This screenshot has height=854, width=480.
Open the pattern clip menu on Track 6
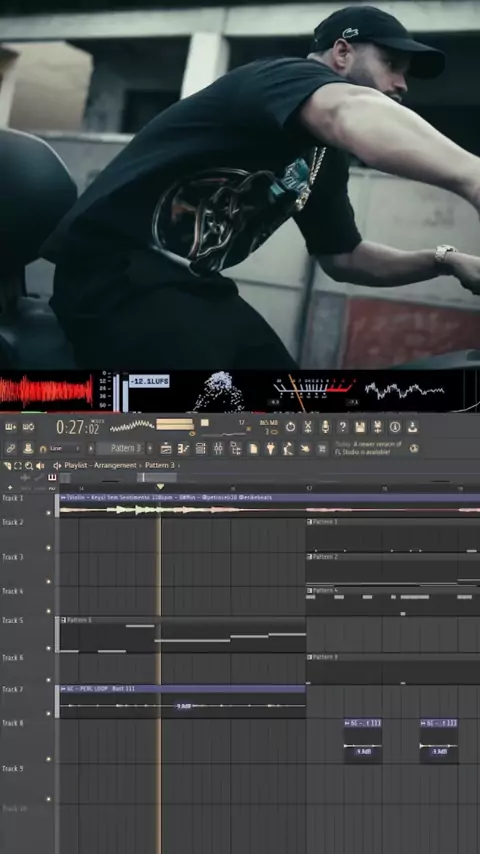(309, 657)
